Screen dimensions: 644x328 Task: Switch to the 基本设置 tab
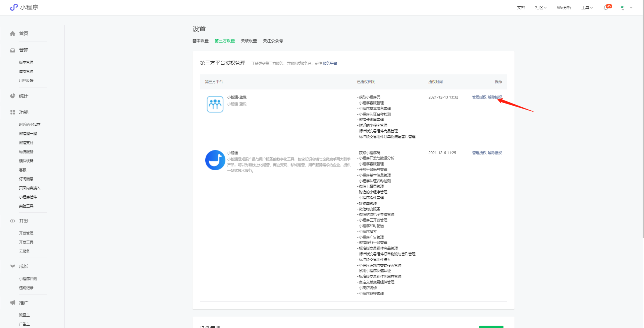[x=200, y=41]
